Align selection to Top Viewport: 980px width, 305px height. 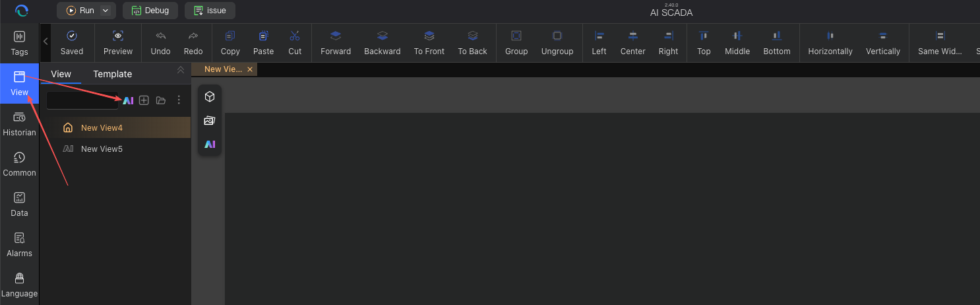[704, 43]
